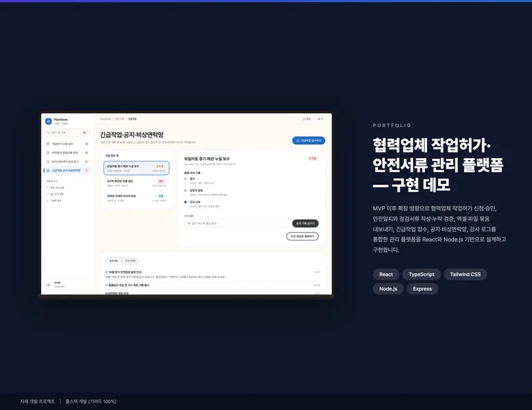The image size is (532, 410).
Task: Open the 고정된 공지 saved view
Action: [x=54, y=201]
